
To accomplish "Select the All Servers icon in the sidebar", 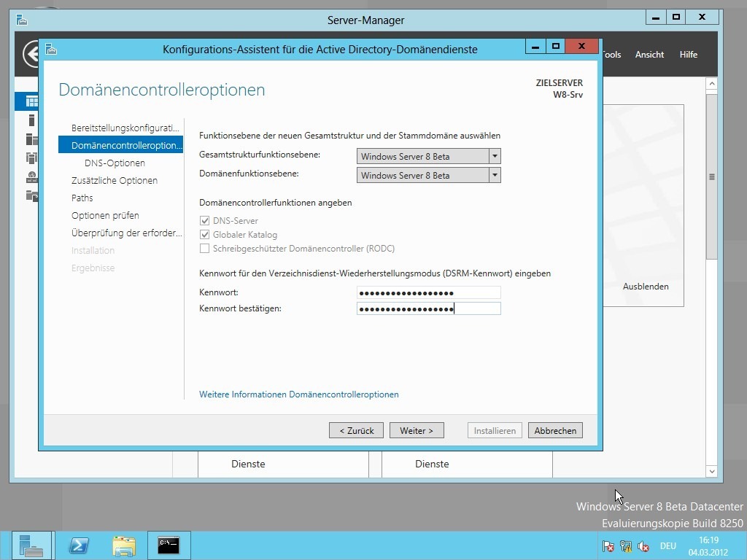I will (x=31, y=139).
